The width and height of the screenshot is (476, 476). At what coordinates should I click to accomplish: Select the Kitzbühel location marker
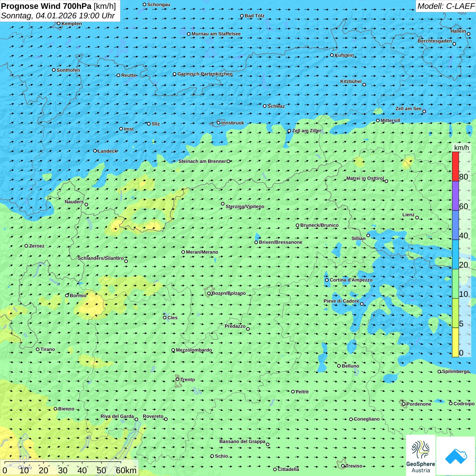pyautogui.click(x=364, y=85)
